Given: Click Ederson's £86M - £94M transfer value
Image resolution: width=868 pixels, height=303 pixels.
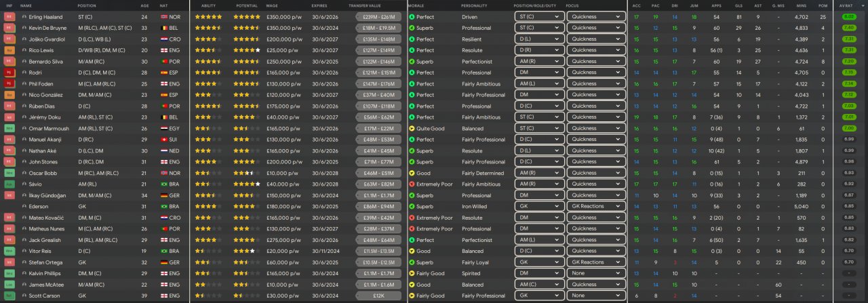Looking at the screenshot, I should coord(379,207).
